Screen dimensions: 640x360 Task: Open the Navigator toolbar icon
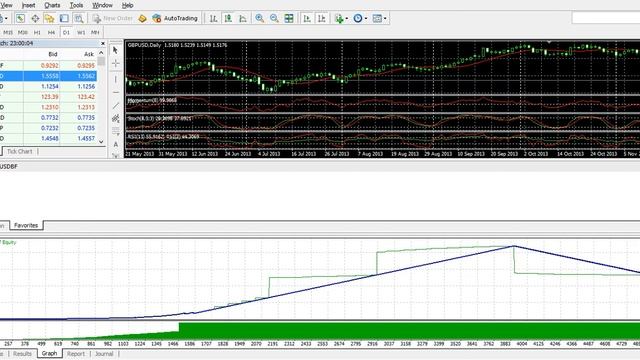pos(49,18)
